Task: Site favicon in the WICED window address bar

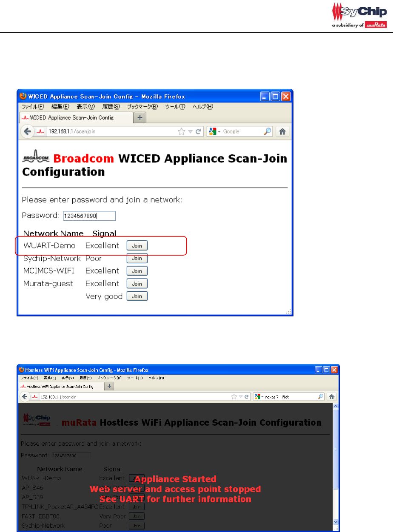Action: pos(41,132)
